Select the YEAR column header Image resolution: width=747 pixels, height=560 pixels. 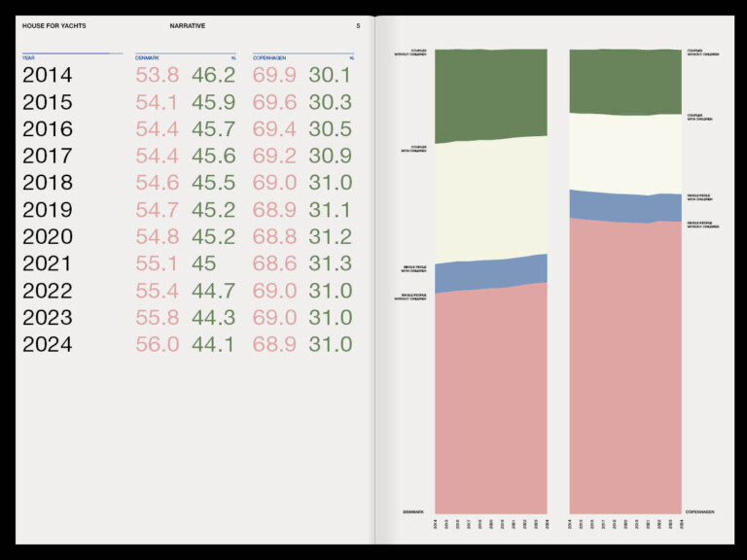coord(28,58)
